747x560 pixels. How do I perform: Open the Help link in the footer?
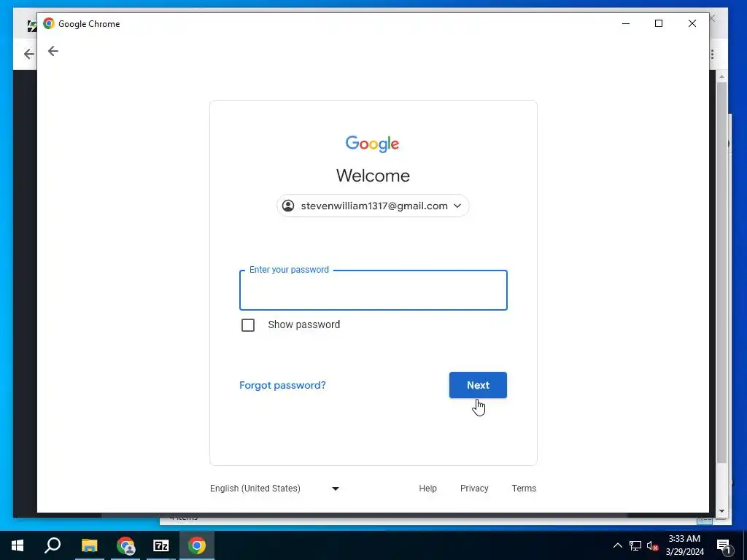tap(427, 489)
